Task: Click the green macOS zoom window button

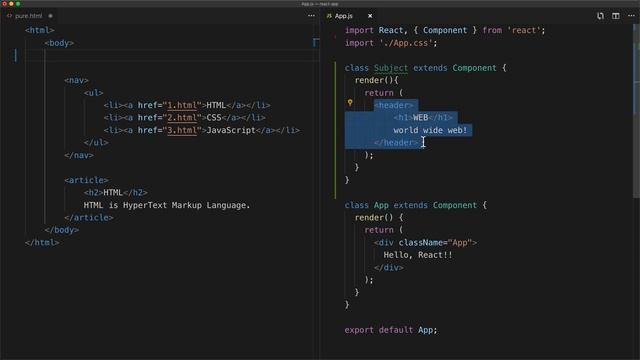Action: (x=18, y=4)
